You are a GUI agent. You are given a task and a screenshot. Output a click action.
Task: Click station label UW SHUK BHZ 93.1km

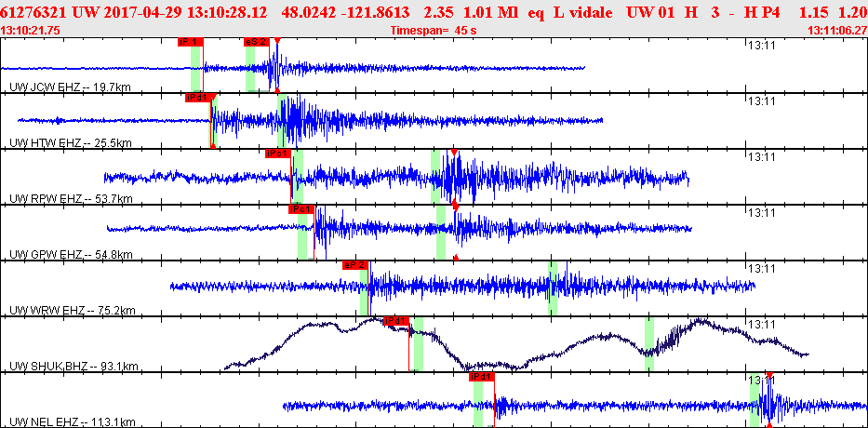74,366
